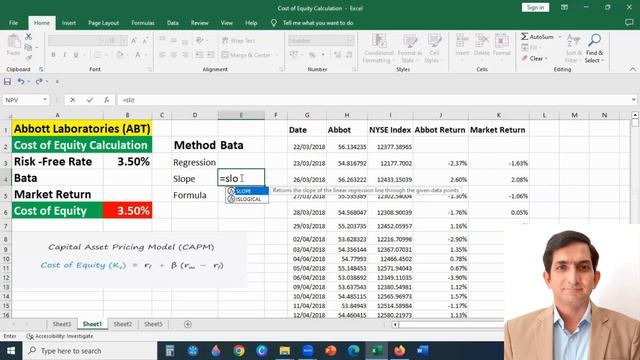The height and width of the screenshot is (360, 640).
Task: Toggle Bold formatting
Action: [53, 55]
